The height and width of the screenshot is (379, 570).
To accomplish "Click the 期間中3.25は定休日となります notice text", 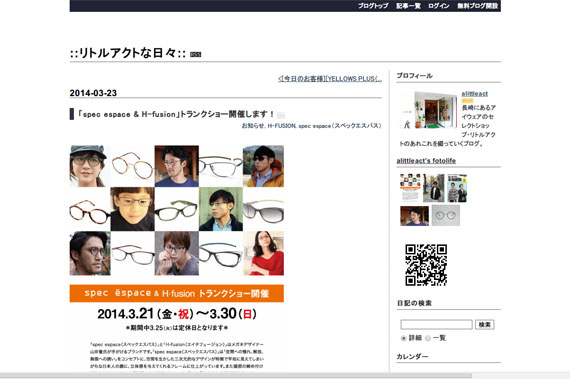I will coord(177,328).
